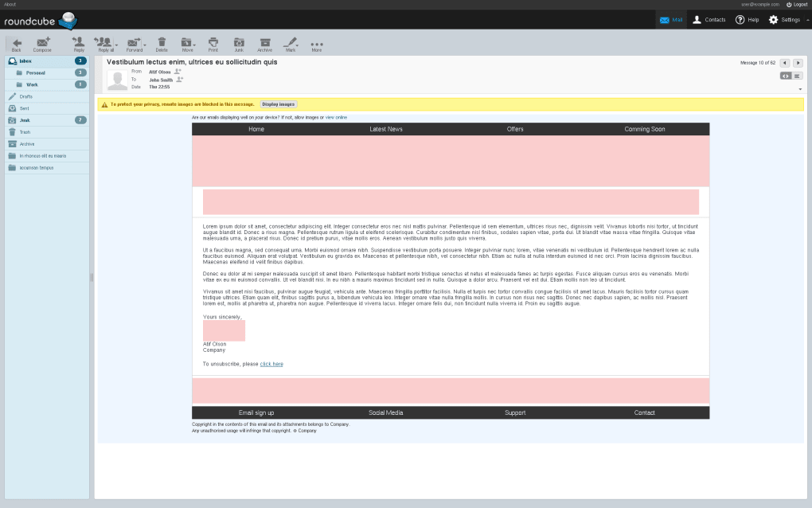Print this email
The width and height of the screenshot is (812, 508).
pos(213,43)
